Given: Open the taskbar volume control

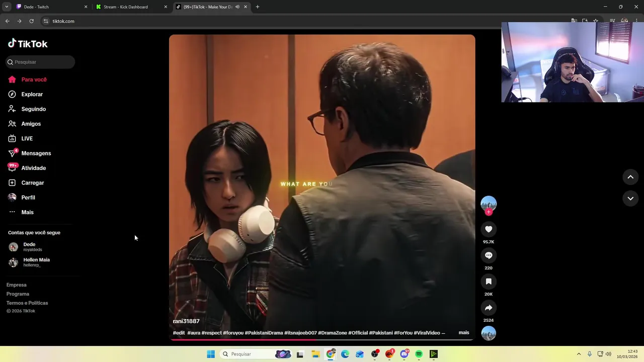Looking at the screenshot, I should click(x=608, y=354).
